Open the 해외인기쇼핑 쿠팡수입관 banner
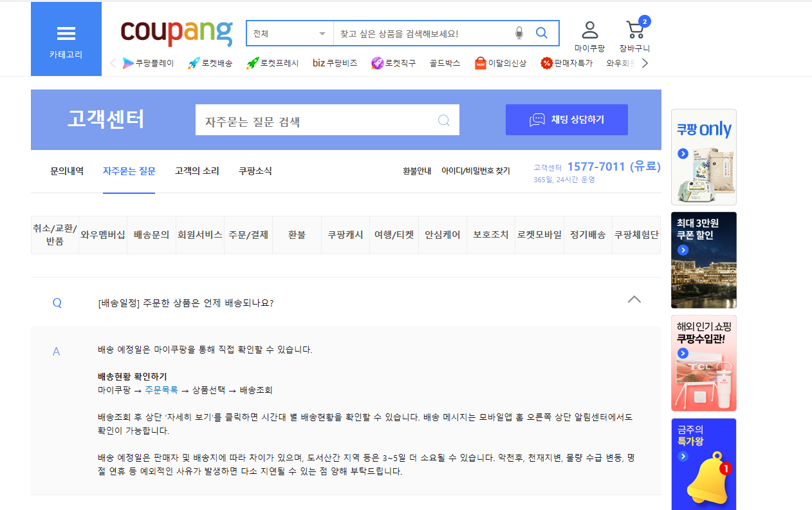The height and width of the screenshot is (510, 812). tap(704, 363)
